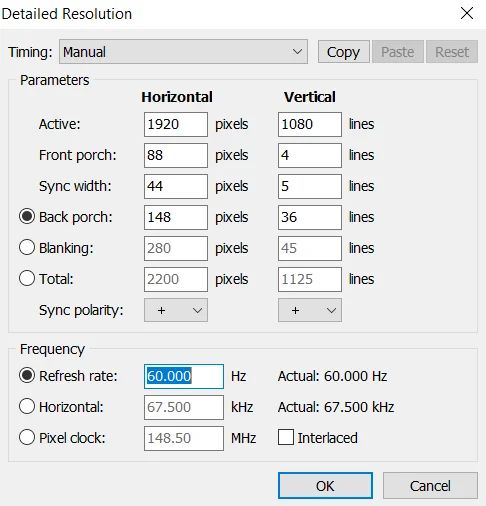Screen dimensions: 486x506
Task: Click the vertical Active field showing 1080
Action: 310,124
